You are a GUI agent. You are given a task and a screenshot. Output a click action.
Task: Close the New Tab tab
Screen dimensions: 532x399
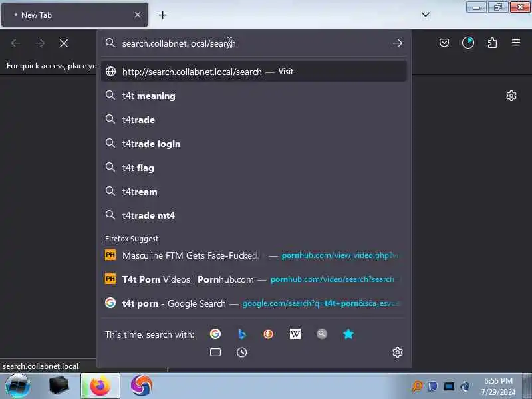138,15
